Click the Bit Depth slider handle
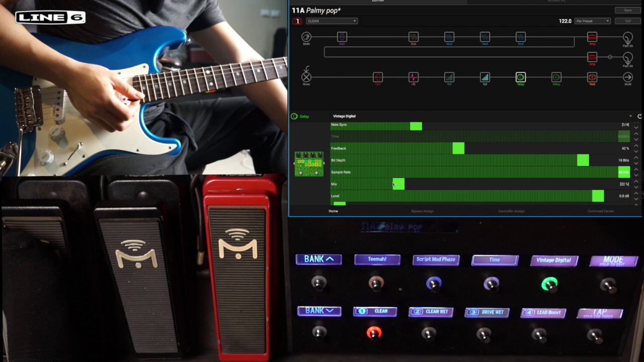The height and width of the screenshot is (362, 644). [x=583, y=160]
